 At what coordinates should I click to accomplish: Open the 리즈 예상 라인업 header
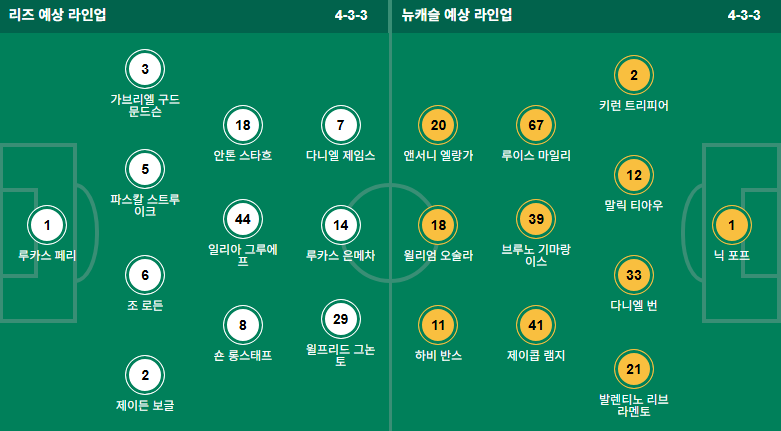pos(57,15)
